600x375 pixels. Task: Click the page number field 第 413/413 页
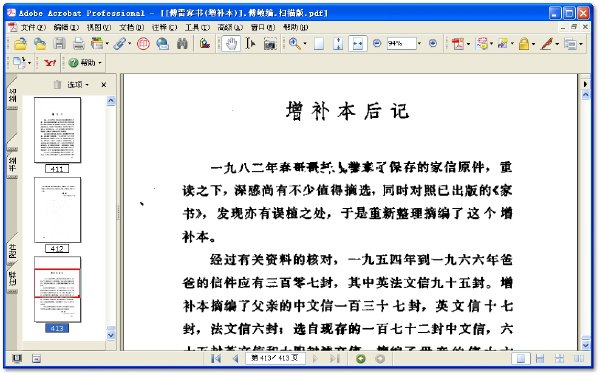(x=275, y=359)
